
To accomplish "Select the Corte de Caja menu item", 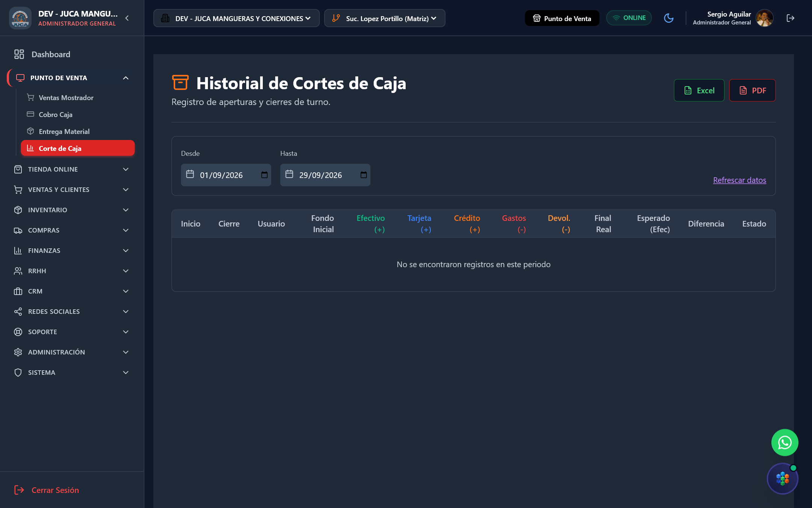I will [x=78, y=148].
